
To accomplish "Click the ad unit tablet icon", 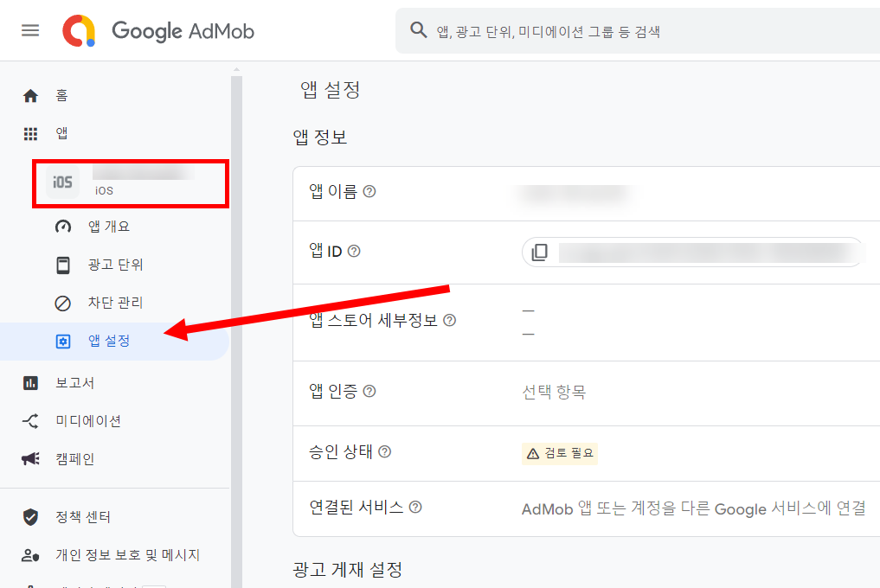I will [x=63, y=265].
